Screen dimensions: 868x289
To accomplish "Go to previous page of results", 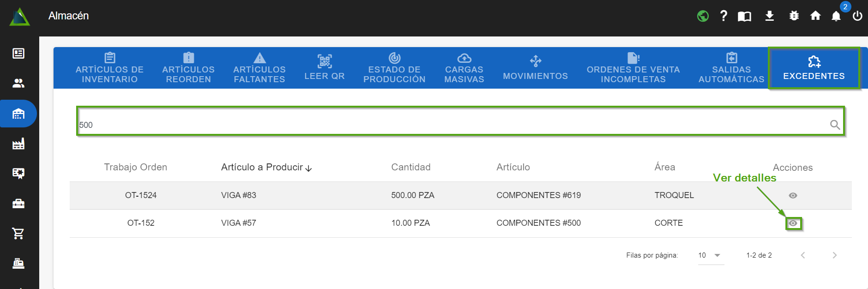I will tap(802, 255).
